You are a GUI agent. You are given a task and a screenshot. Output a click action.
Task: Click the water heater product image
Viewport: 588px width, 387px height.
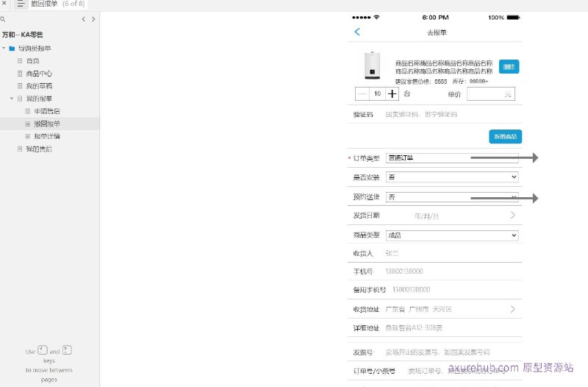coord(373,65)
